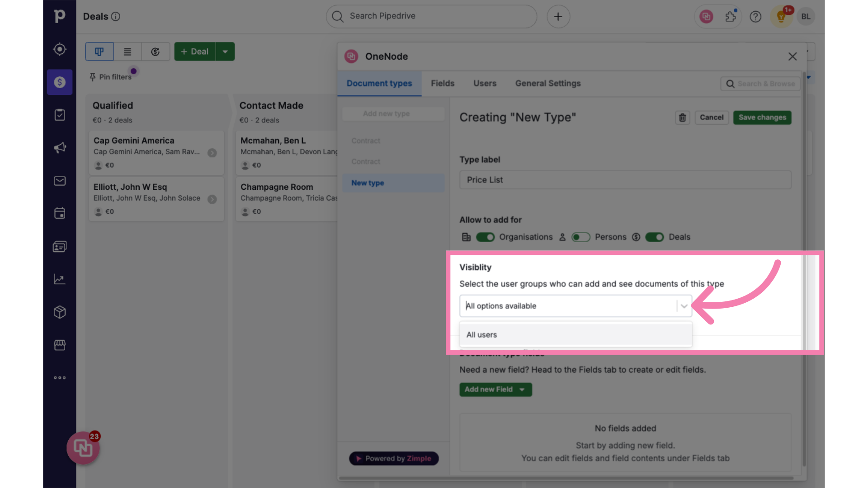Click activity arrow on Elliott, John W Esq deal

tap(212, 199)
